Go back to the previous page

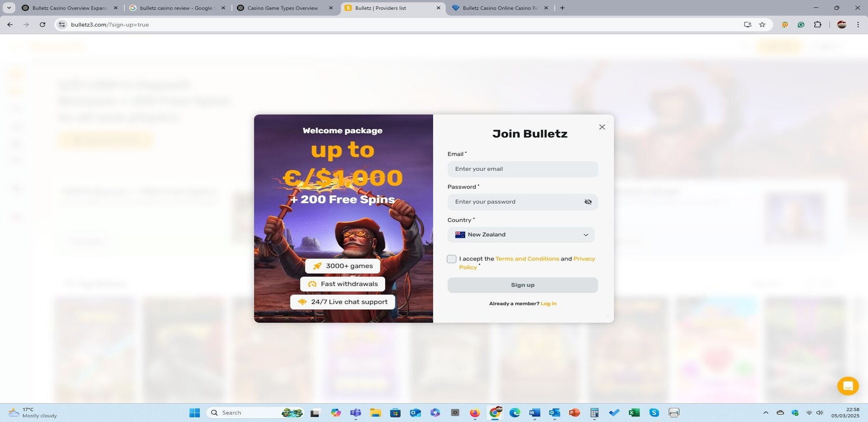[x=10, y=25]
